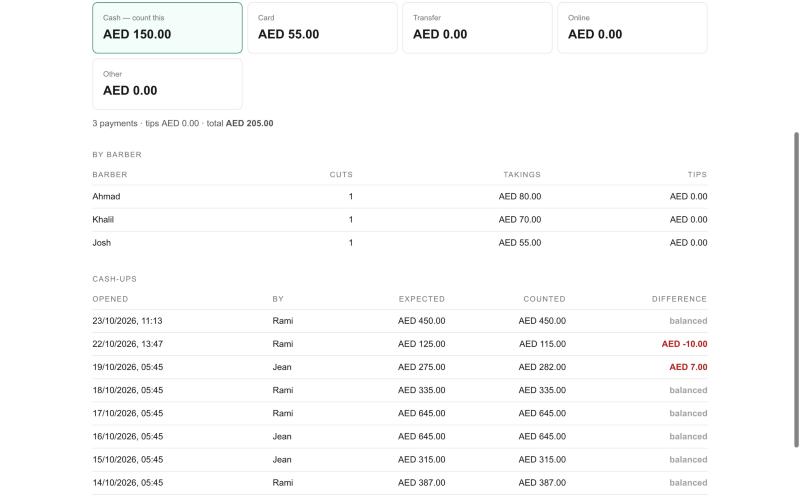Select the Cash count this card
Viewport: 800px width, 500px height.
167,28
